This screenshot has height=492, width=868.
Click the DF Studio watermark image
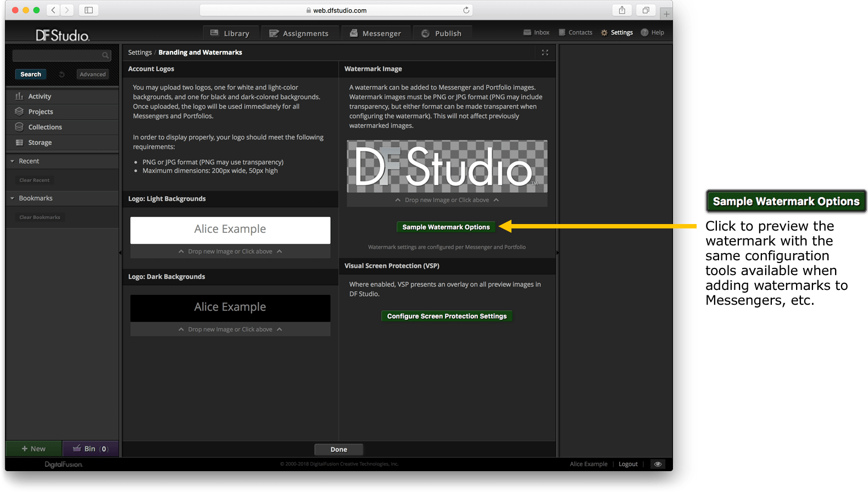point(447,166)
